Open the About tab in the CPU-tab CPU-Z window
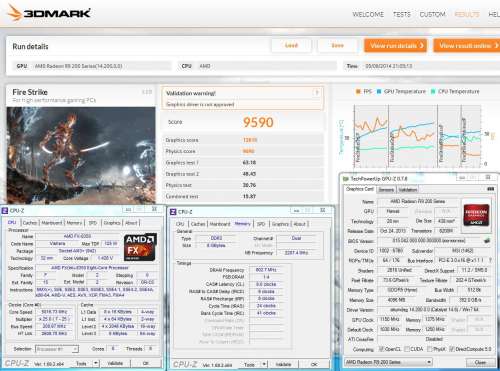Viewport: 500px width, 371px height. pos(131,223)
